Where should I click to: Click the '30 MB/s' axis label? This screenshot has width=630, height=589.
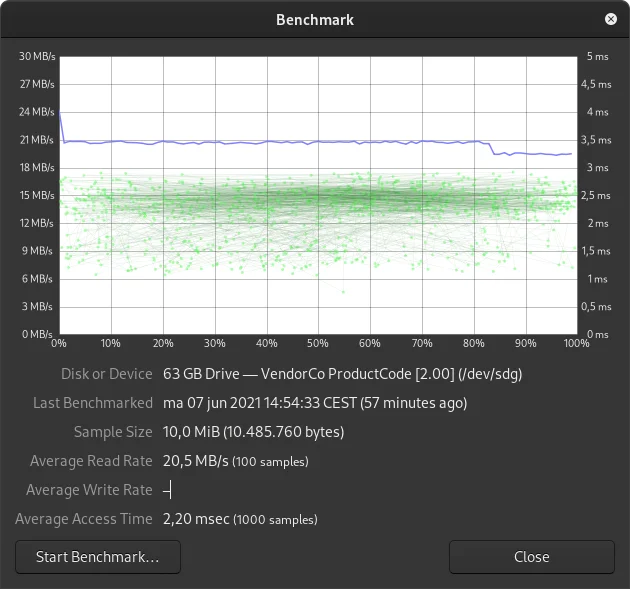point(37,56)
